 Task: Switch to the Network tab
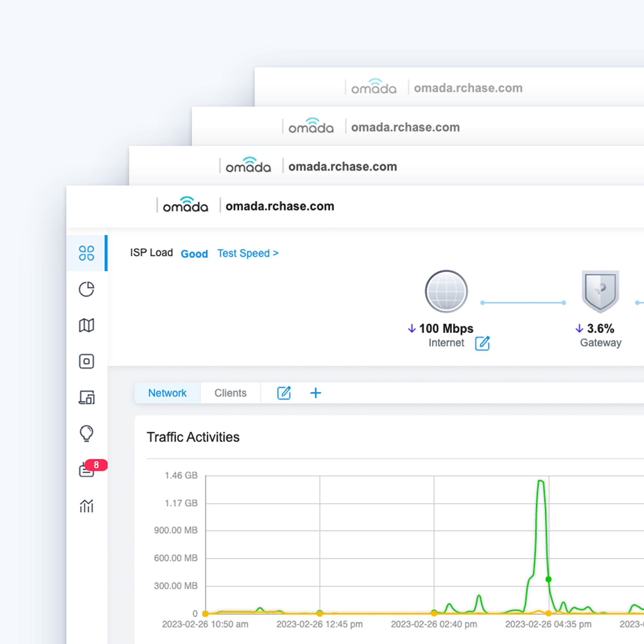point(167,393)
